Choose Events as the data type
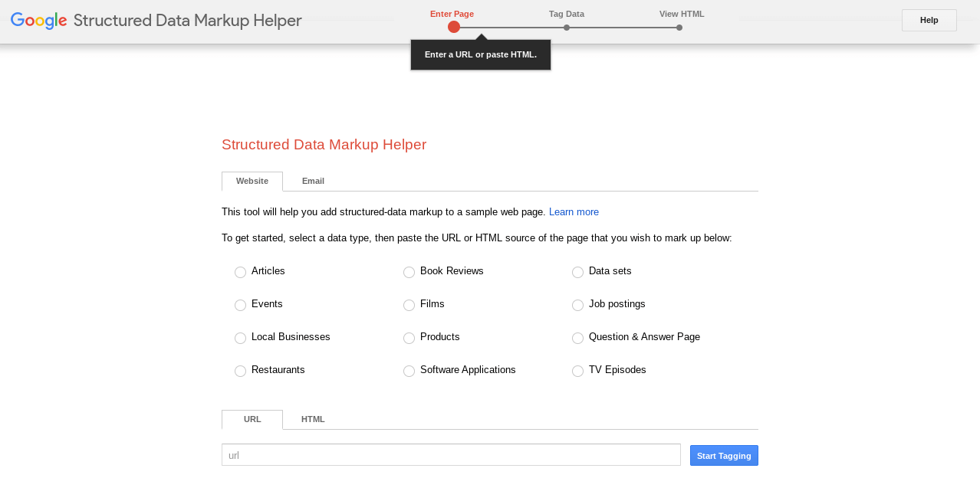Screen dimensions: 980x488 (240, 305)
